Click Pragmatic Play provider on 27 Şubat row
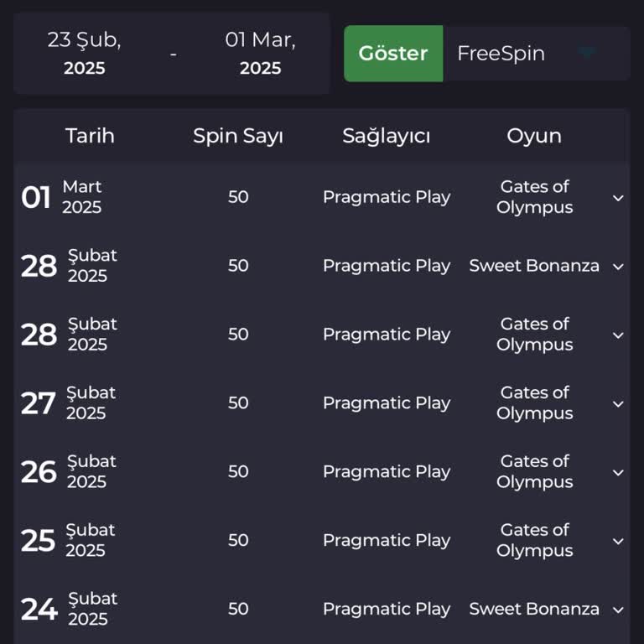The image size is (644, 644). tap(387, 403)
